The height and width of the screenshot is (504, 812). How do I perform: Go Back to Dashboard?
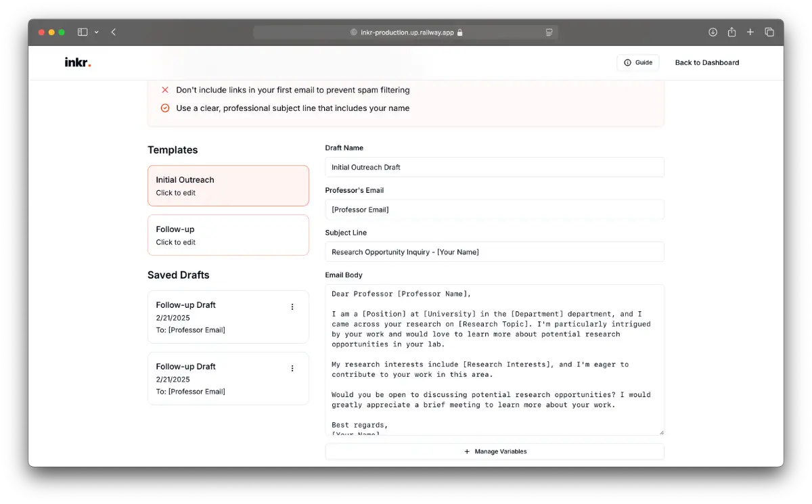click(x=706, y=63)
